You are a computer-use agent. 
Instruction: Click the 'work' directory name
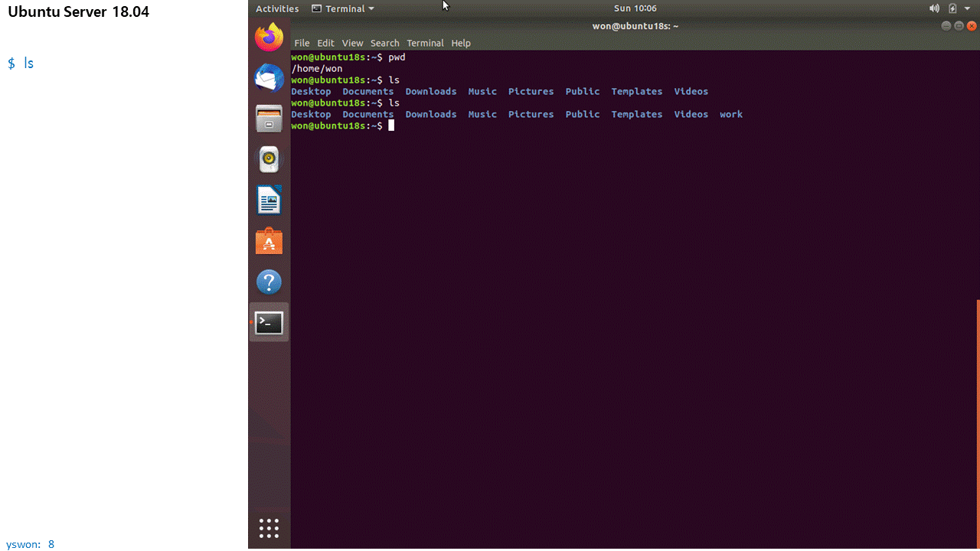[x=731, y=114]
